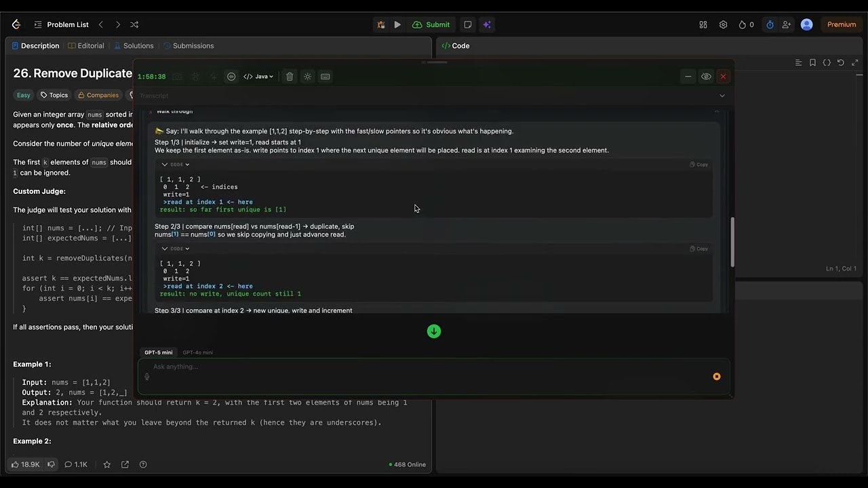Open the notes sticky icon
This screenshot has width=868, height=488.
point(468,24)
